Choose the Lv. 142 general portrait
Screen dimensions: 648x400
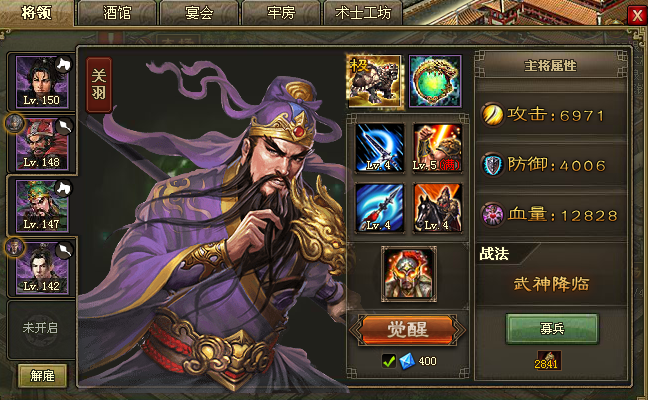pos(42,268)
